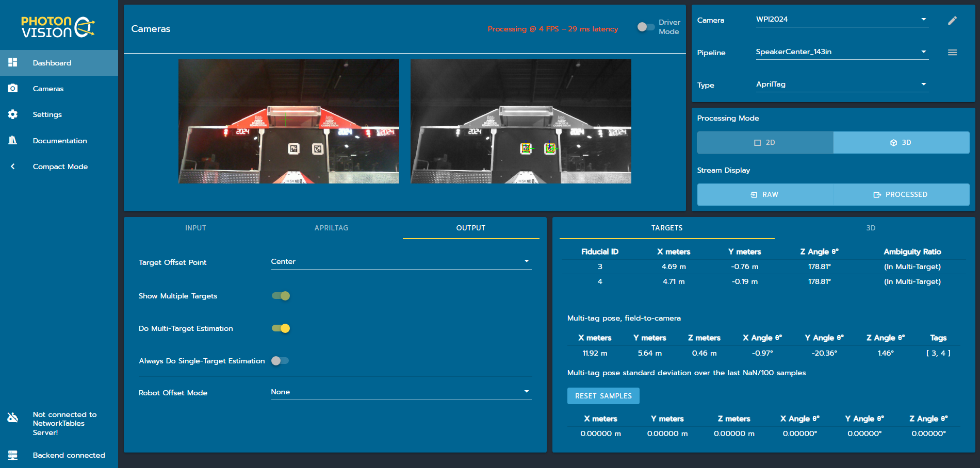Collapse sidebar with Compact Mode chevron
980x468 pixels.
tap(13, 166)
